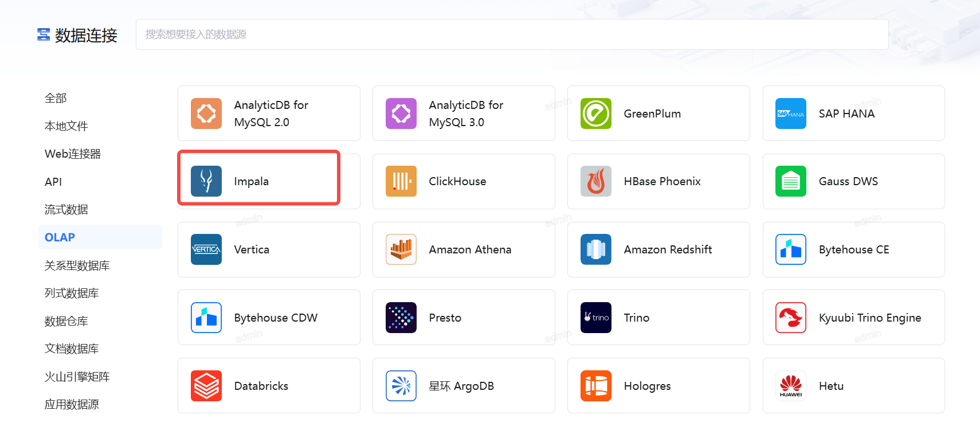This screenshot has height=438, width=980.
Task: Click the GreenPlum label text
Action: [652, 114]
